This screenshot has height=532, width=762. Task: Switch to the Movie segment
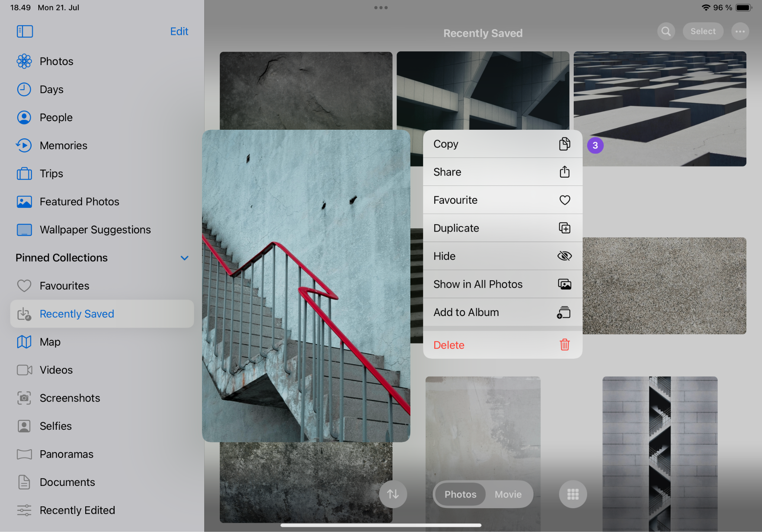click(x=508, y=494)
